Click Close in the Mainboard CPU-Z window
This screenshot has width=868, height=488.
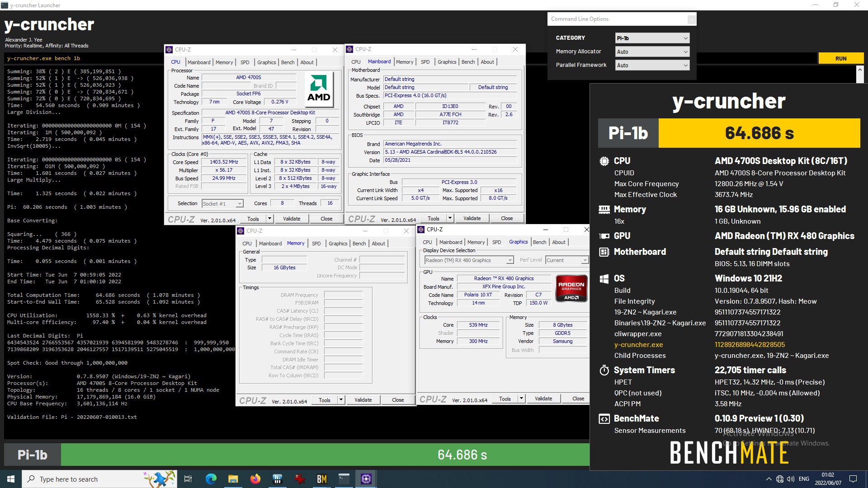click(507, 218)
